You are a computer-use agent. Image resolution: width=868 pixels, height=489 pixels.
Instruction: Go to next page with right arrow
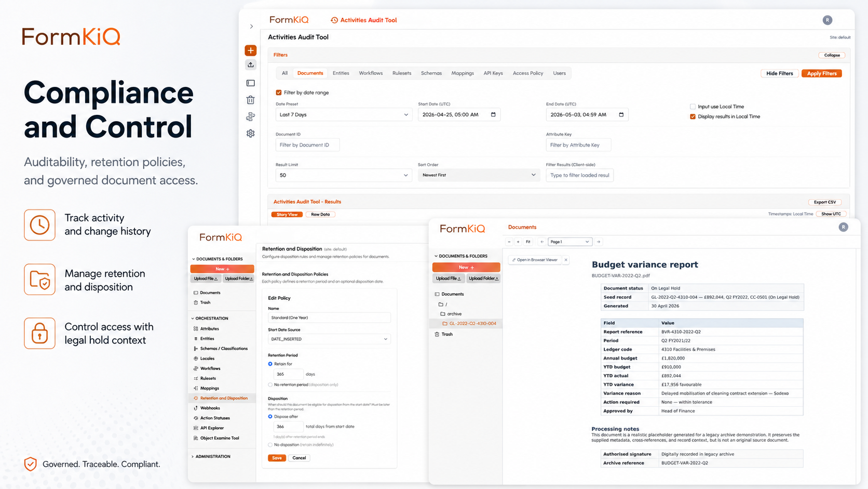[599, 242]
